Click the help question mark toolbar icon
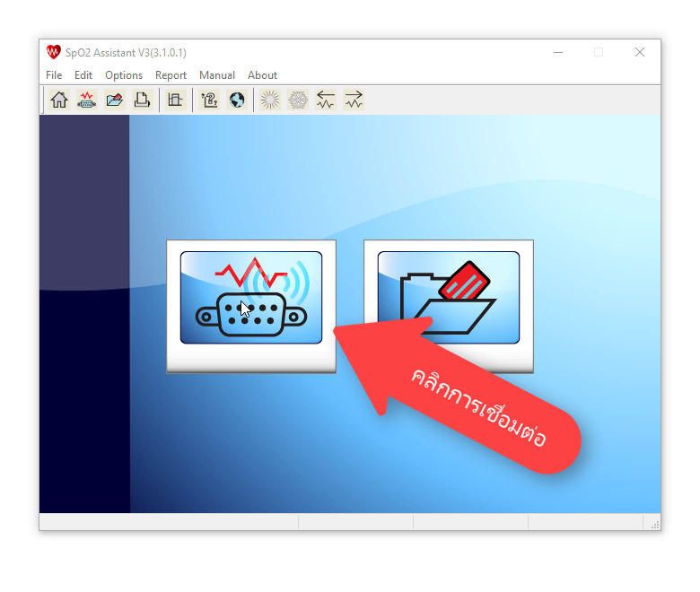Image resolution: width=700 pixels, height=592 pixels. click(x=209, y=100)
